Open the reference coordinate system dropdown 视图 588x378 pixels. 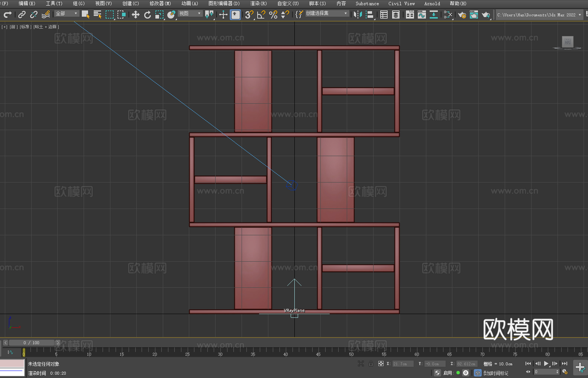point(190,13)
